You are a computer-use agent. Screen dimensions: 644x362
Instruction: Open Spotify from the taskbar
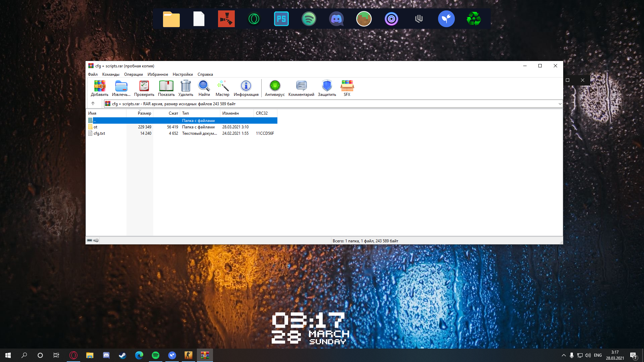pyautogui.click(x=156, y=355)
